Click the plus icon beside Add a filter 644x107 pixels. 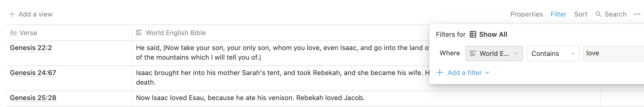(440, 73)
